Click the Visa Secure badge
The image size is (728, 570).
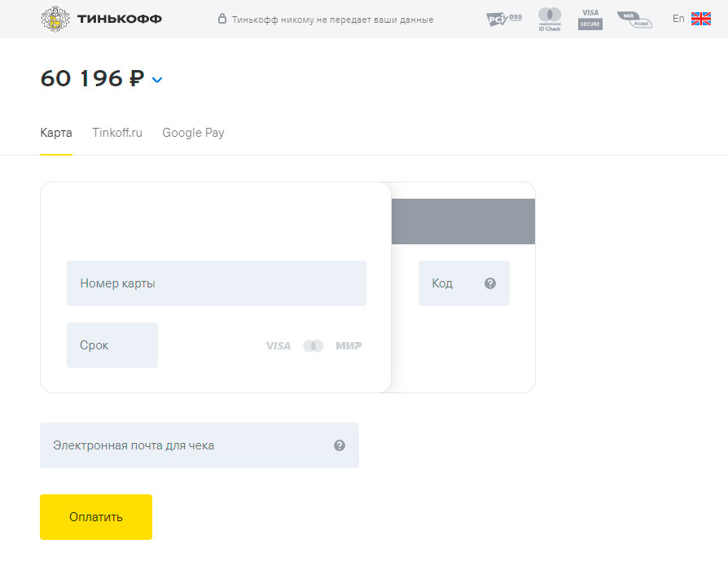click(x=590, y=19)
